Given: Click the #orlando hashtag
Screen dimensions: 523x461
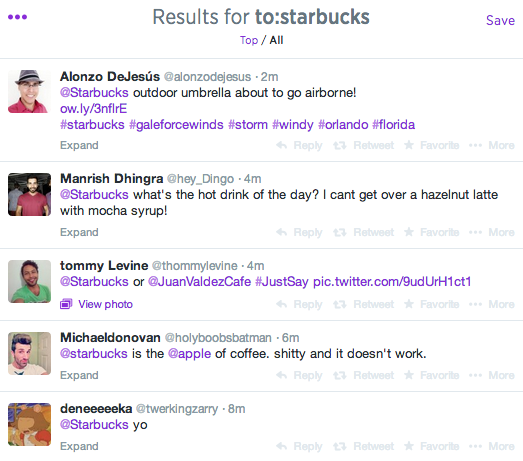Looking at the screenshot, I should click(x=343, y=125).
